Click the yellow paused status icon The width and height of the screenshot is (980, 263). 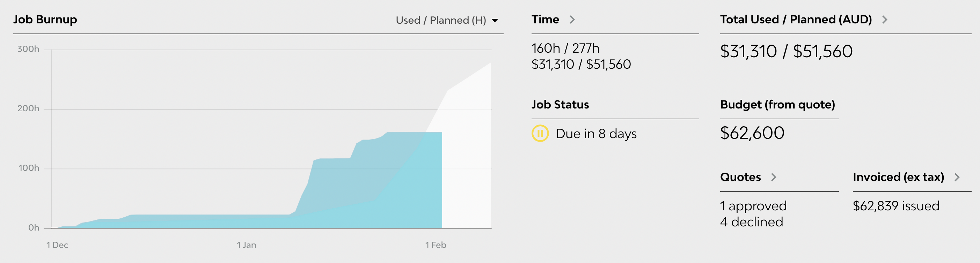540,133
